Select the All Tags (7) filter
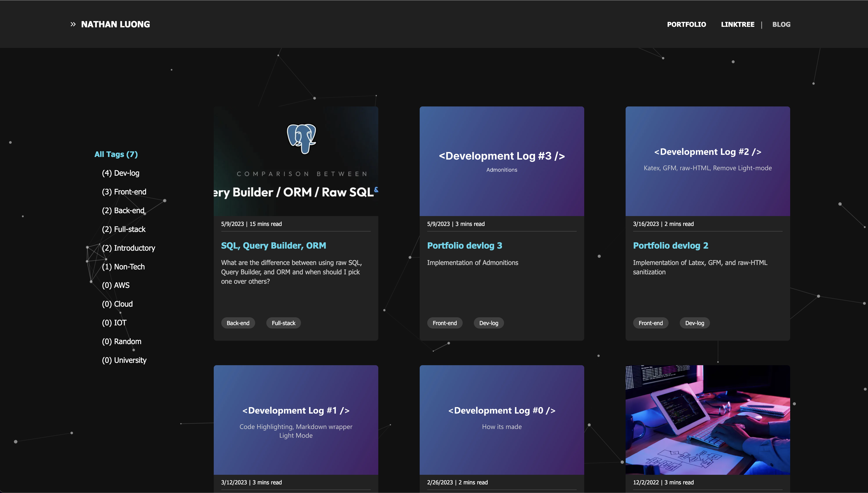 (x=116, y=154)
